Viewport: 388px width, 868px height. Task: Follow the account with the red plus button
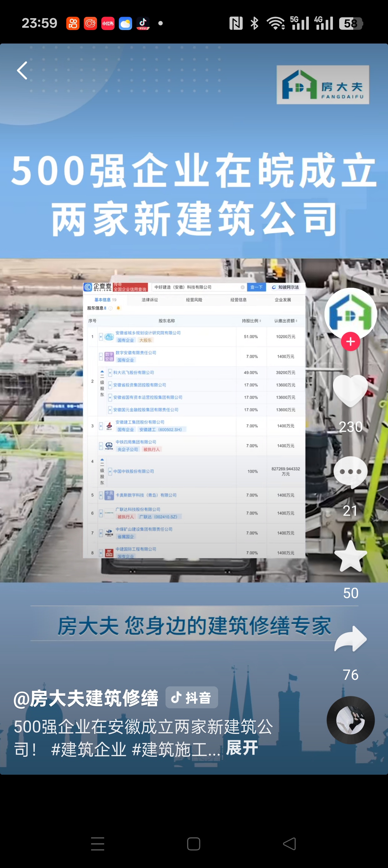350,341
